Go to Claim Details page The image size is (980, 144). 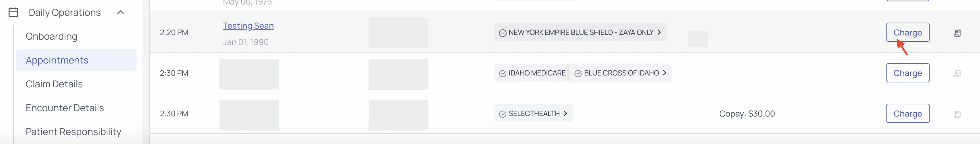point(54,84)
